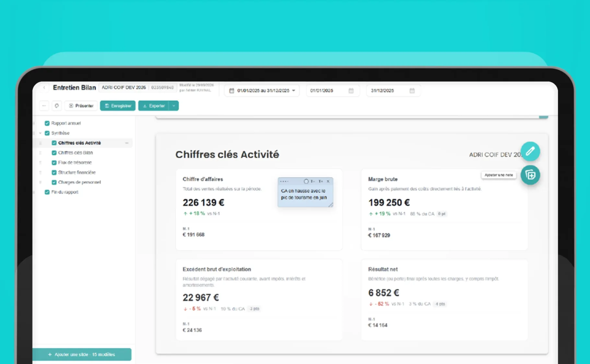Open the date range period dropdown
The width and height of the screenshot is (590, 364).
coord(262,90)
